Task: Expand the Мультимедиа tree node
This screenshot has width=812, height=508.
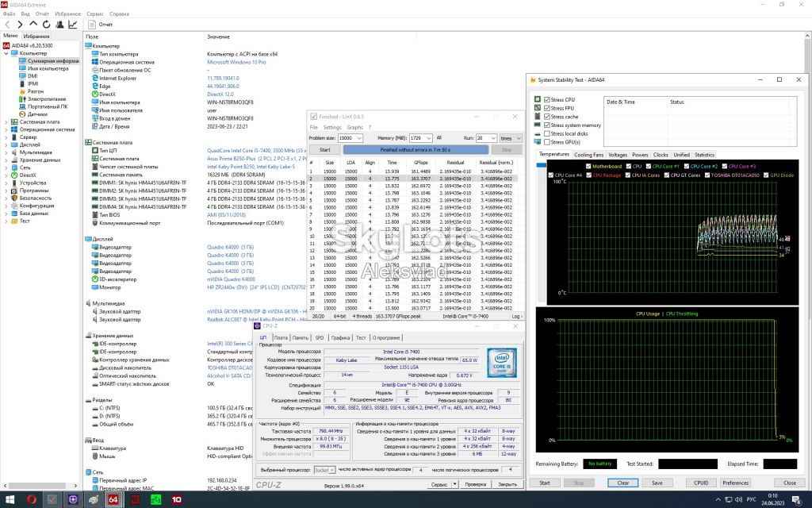Action: (x=6, y=152)
